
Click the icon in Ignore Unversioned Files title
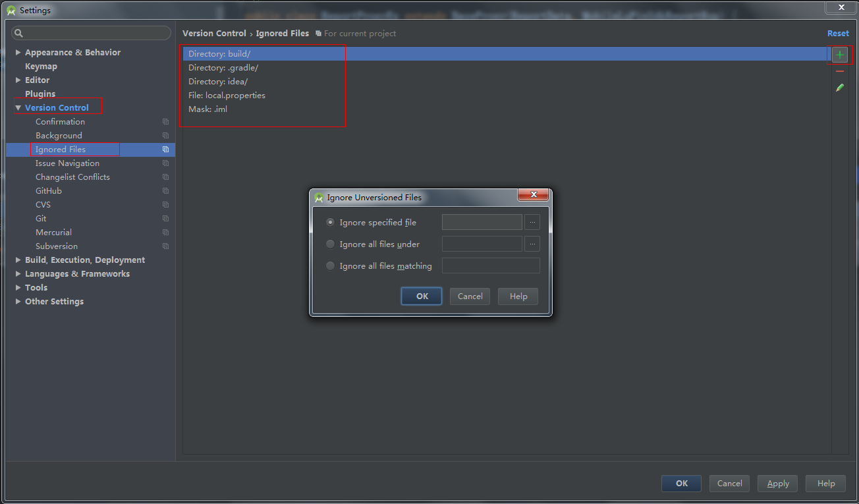[319, 198]
